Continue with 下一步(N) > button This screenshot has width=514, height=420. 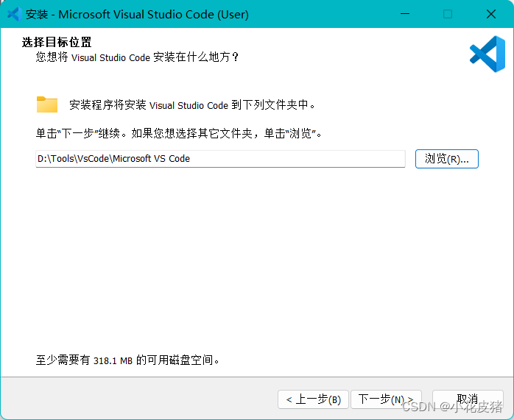tap(386, 399)
